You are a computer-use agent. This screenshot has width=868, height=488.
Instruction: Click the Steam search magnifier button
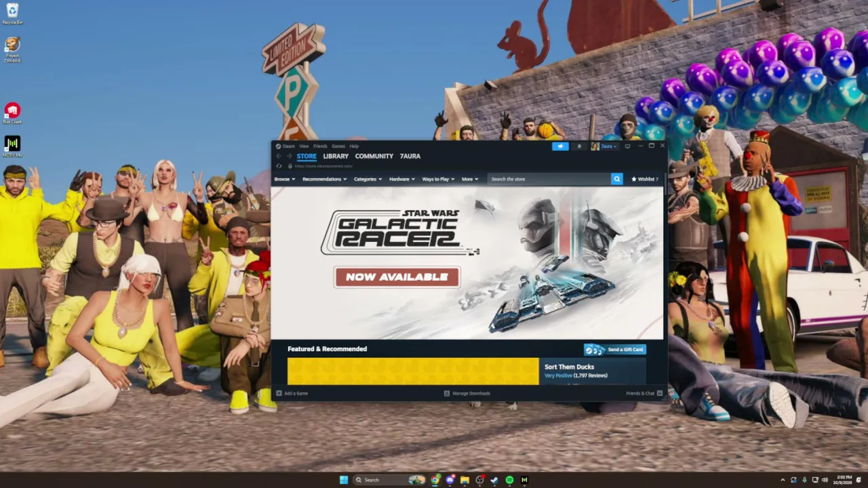click(616, 179)
